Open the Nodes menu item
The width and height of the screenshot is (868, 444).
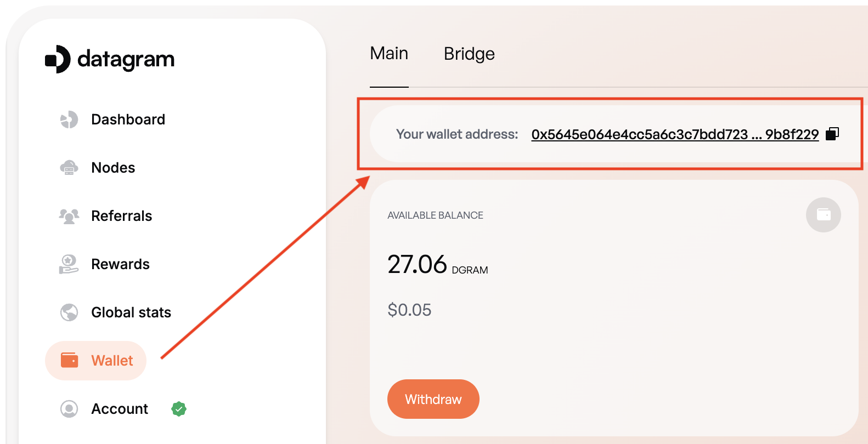tap(113, 167)
